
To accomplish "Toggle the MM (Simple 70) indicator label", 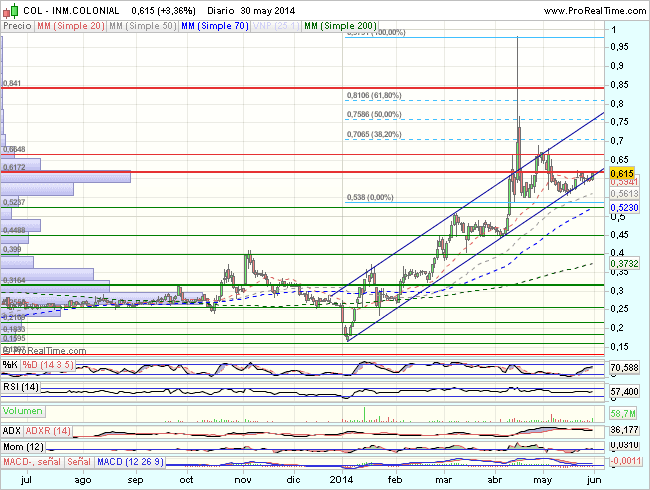I will [213, 22].
